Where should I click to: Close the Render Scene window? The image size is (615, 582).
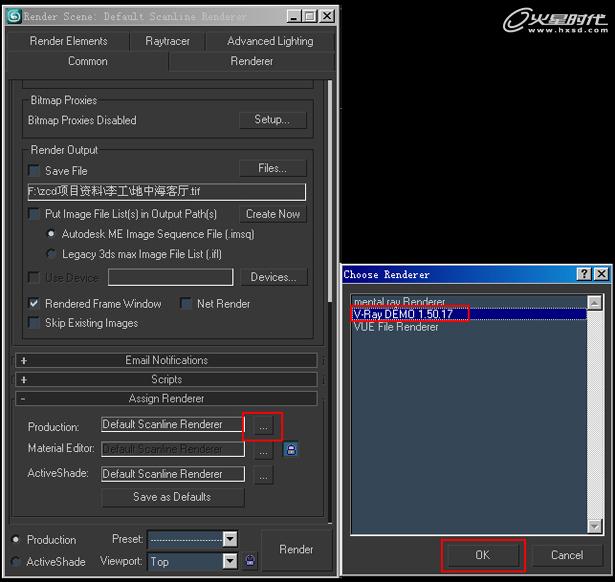tap(327, 16)
